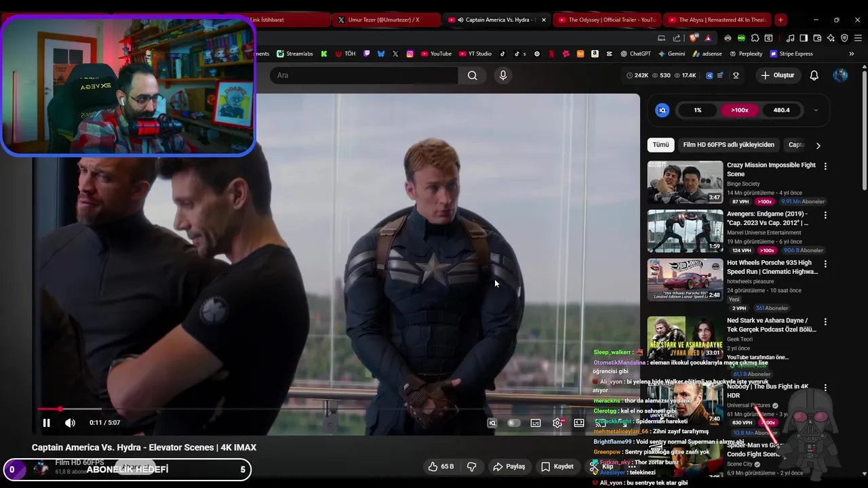
Task: Open Avengers: Endgame Cap vs Cap thumbnail
Action: pyautogui.click(x=685, y=231)
